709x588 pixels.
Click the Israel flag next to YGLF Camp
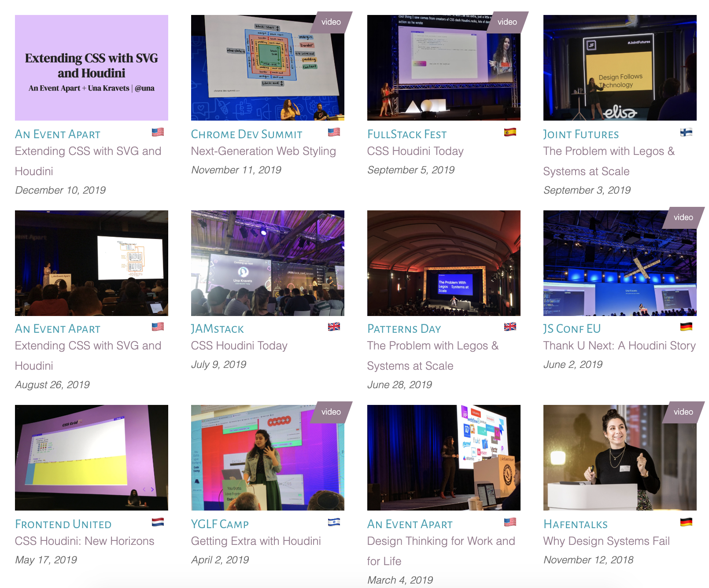coord(335,523)
